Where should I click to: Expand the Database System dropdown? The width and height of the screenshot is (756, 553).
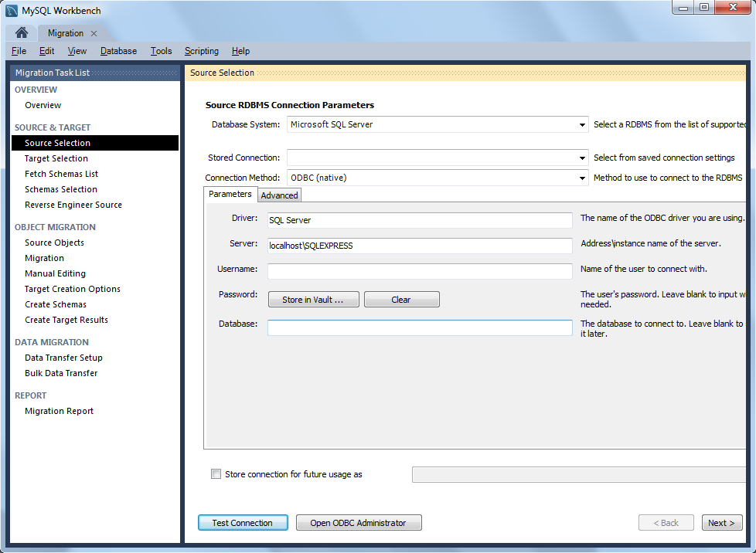(582, 125)
